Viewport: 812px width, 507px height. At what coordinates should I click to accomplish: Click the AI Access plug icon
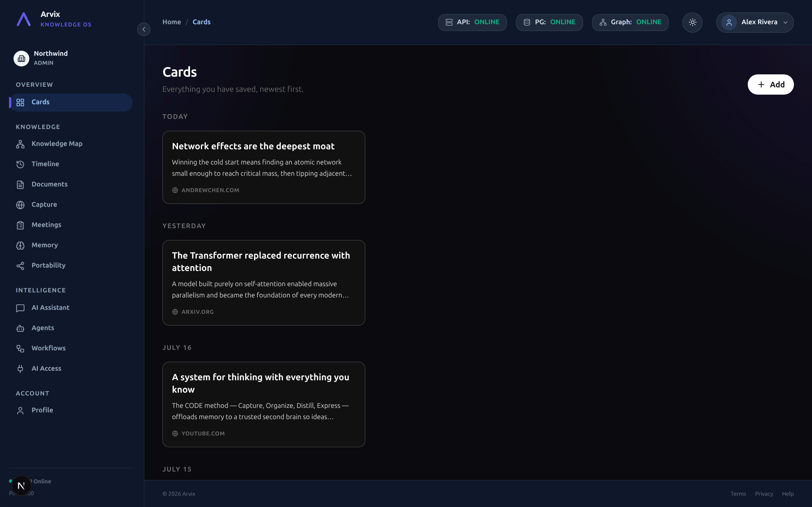(20, 369)
